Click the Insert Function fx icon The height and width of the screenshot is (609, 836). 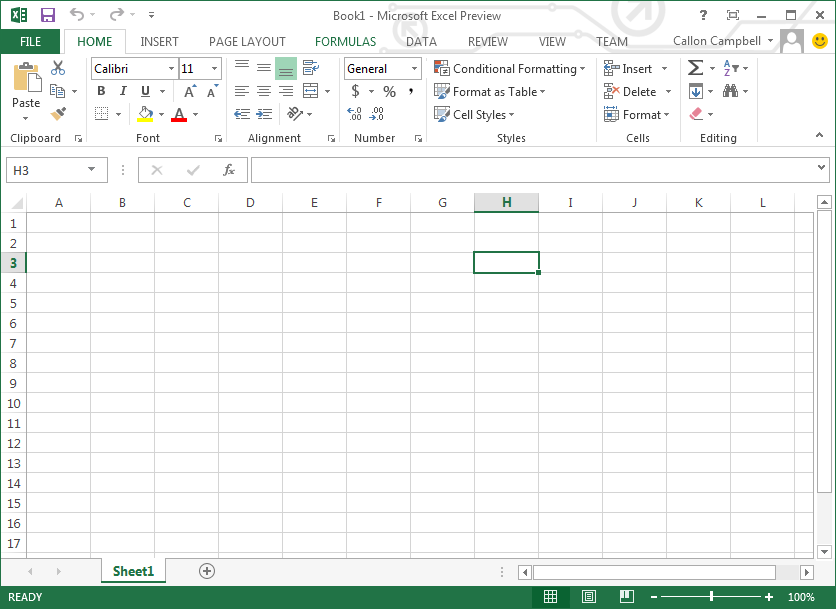pyautogui.click(x=228, y=170)
